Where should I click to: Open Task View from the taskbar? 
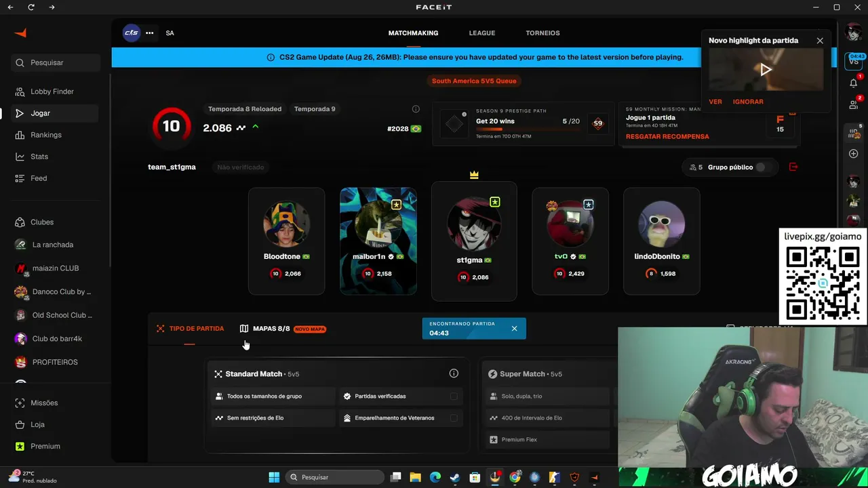click(x=395, y=477)
